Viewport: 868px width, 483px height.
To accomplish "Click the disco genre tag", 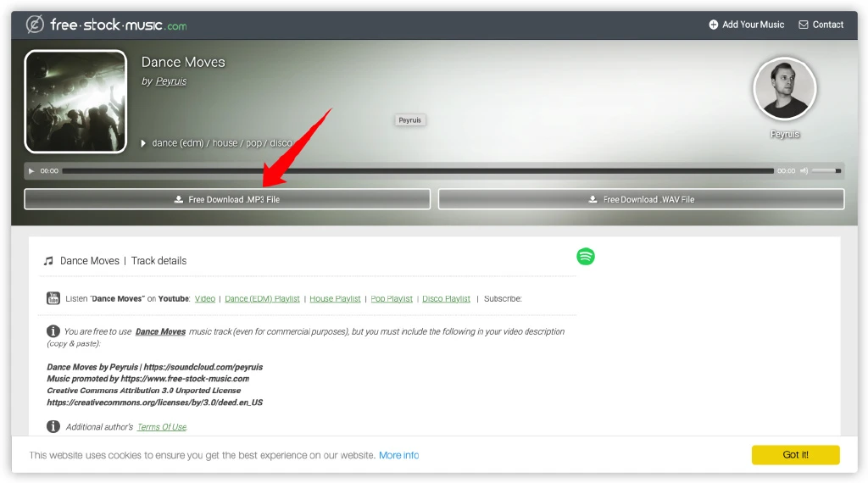I will tap(281, 143).
